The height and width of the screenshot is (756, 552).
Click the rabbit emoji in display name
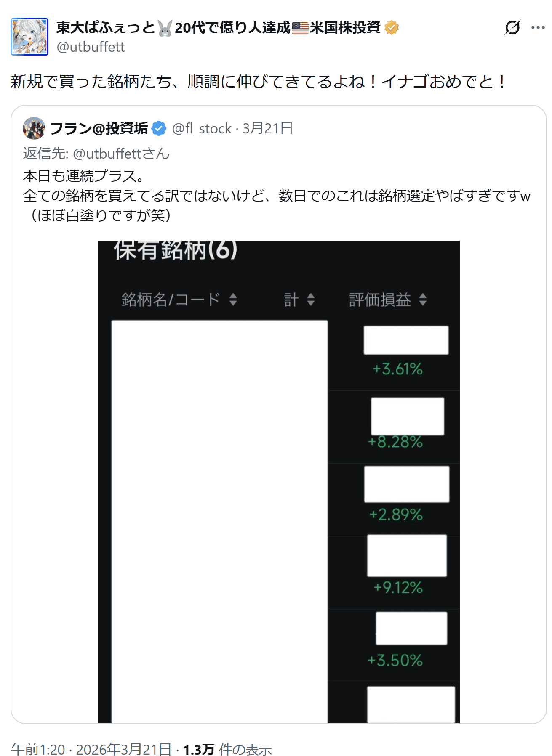tap(165, 28)
